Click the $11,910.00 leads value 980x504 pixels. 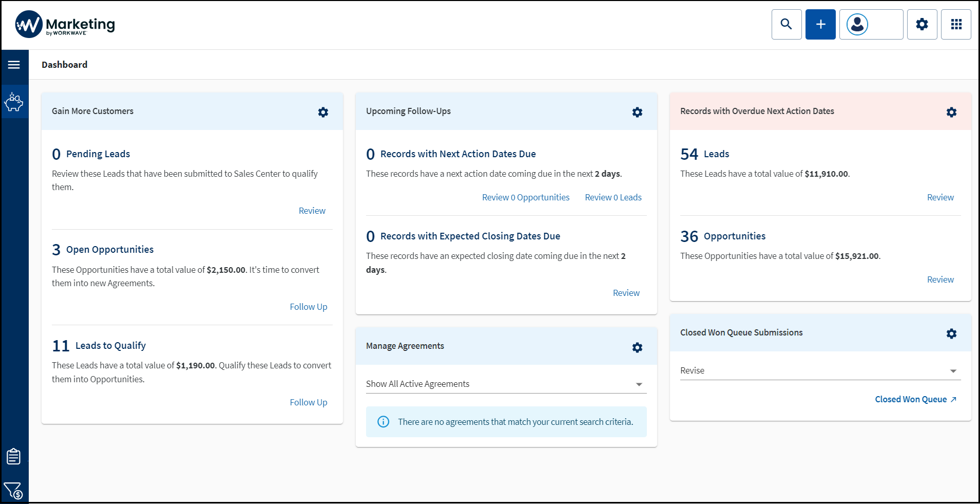point(826,174)
